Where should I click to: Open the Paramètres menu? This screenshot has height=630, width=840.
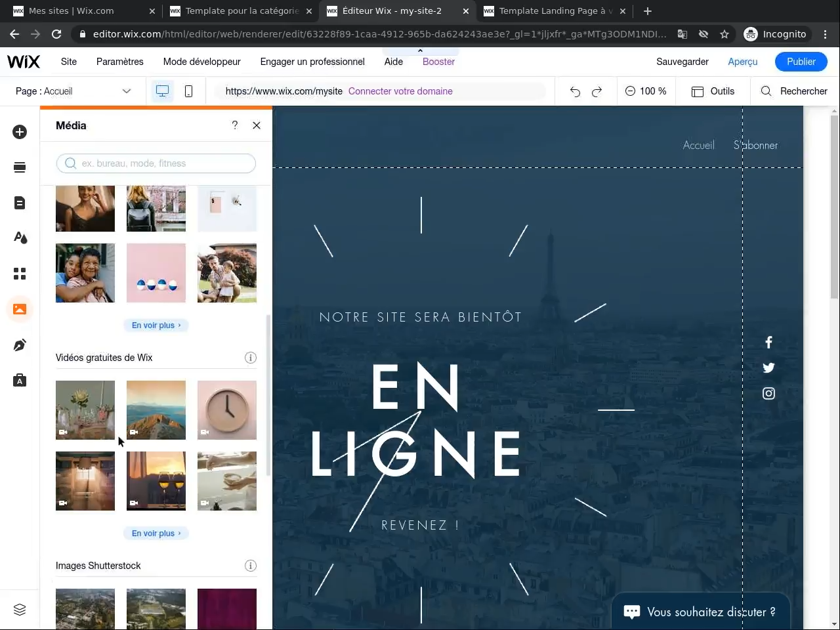[120, 62]
